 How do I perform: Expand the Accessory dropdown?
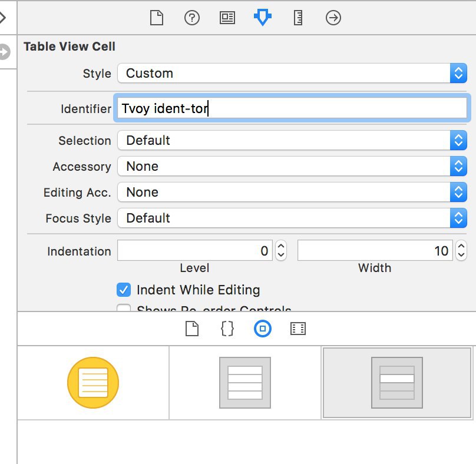tap(292, 166)
